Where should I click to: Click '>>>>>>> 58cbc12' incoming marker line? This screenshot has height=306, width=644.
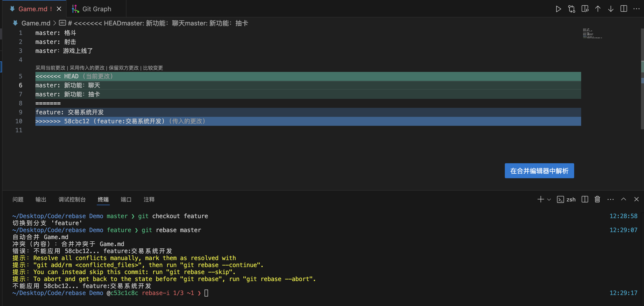pyautogui.click(x=308, y=121)
